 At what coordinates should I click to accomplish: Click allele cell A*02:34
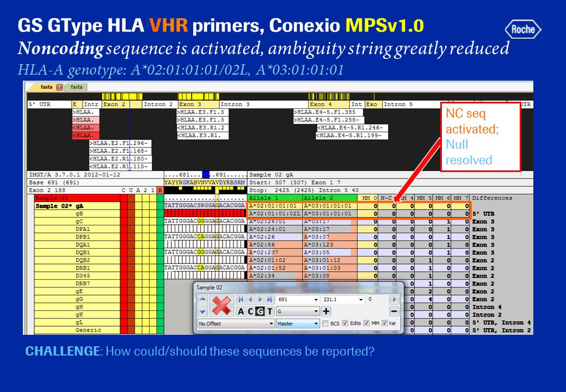tap(275, 276)
